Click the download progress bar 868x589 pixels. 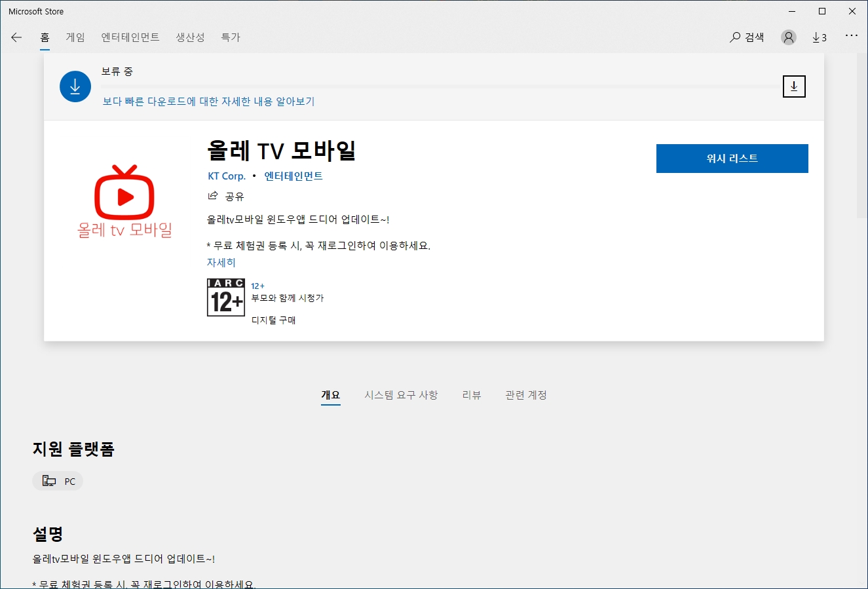pyautogui.click(x=442, y=86)
